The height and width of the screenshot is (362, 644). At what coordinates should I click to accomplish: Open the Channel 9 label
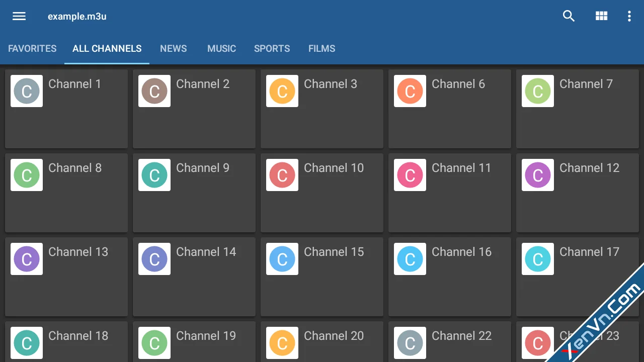click(203, 168)
